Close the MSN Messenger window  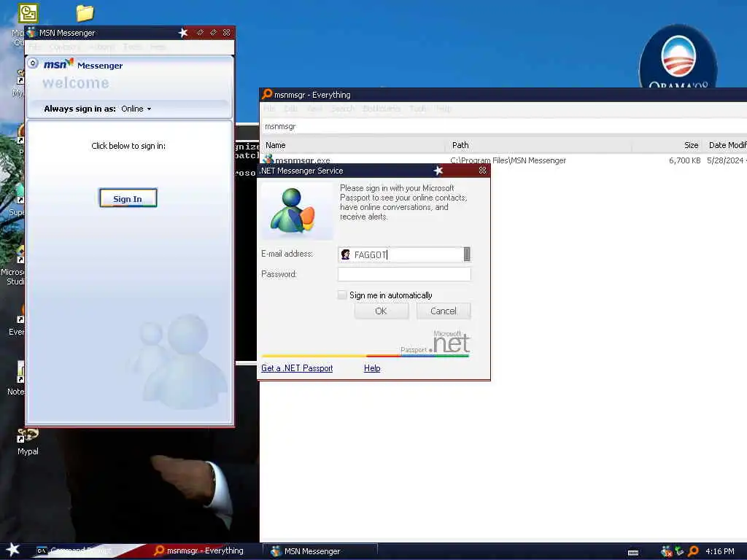point(226,32)
